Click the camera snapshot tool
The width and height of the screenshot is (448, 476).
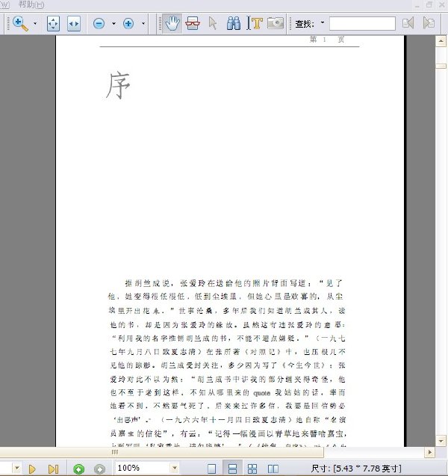pyautogui.click(x=276, y=23)
